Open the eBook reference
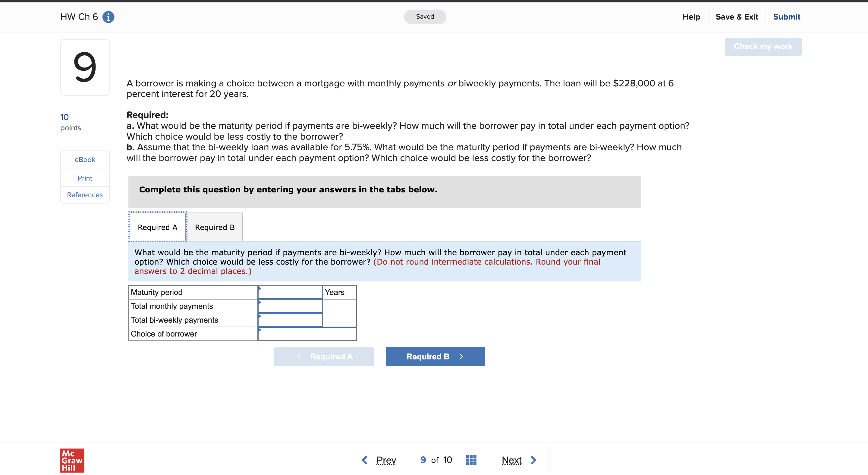 click(85, 160)
